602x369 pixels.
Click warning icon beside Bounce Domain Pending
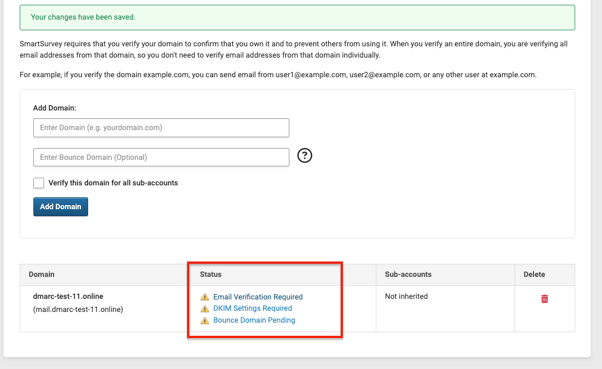[205, 320]
